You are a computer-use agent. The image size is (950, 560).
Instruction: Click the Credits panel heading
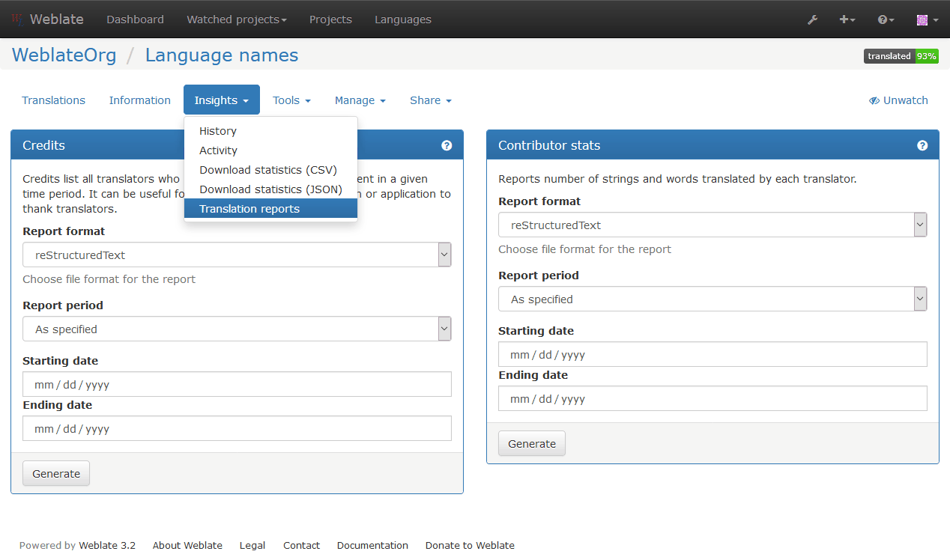tap(43, 145)
